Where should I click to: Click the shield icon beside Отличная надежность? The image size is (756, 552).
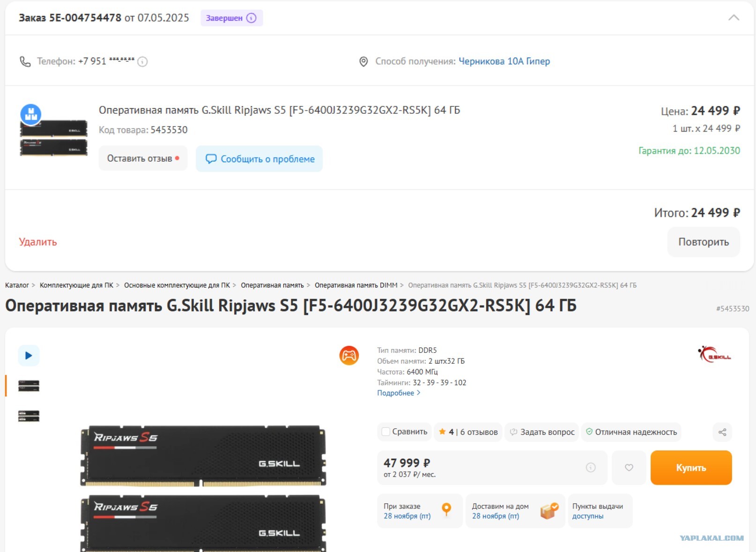click(589, 432)
